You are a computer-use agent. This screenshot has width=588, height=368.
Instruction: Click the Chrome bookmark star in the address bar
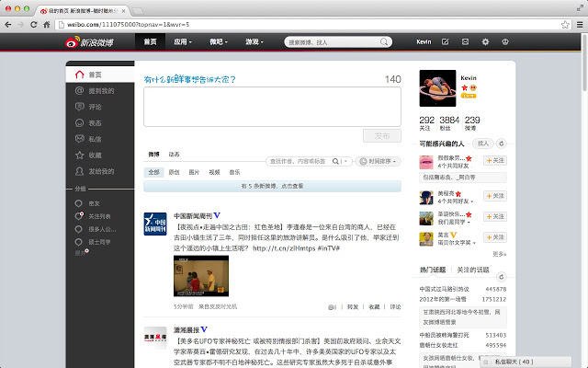[565, 25]
